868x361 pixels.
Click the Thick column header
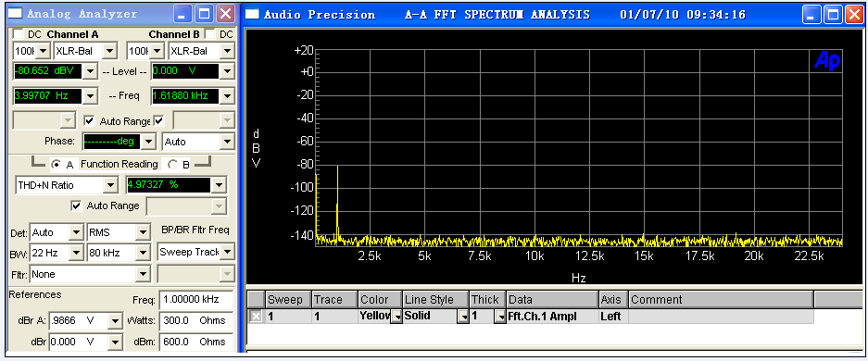coord(487,300)
